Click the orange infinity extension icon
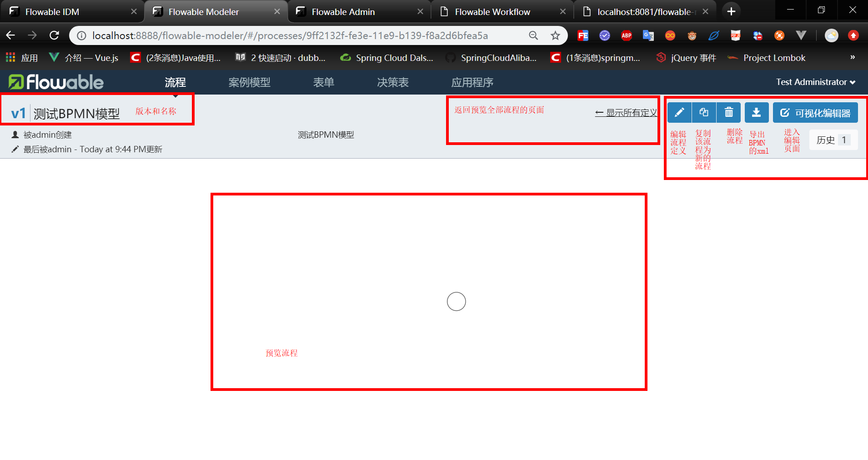868x460 pixels. 670,35
